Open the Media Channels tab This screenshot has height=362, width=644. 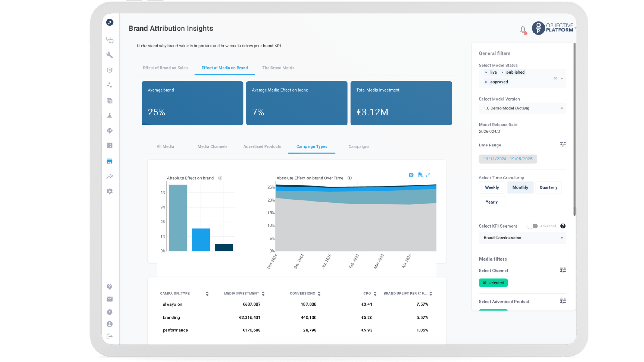(x=213, y=146)
